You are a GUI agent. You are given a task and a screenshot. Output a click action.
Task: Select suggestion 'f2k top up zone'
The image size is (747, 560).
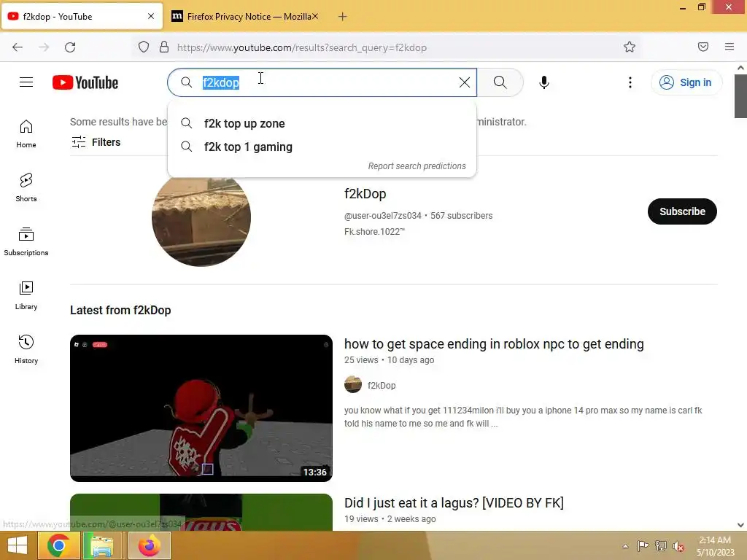coord(322,123)
